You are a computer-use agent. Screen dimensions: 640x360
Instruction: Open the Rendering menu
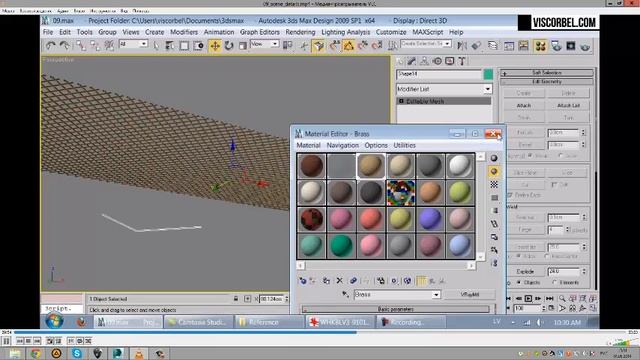click(x=300, y=32)
